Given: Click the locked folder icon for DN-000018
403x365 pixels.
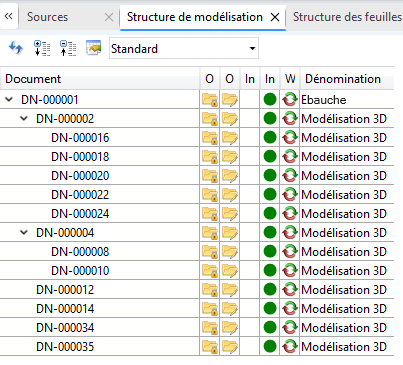Looking at the screenshot, I should 210,157.
